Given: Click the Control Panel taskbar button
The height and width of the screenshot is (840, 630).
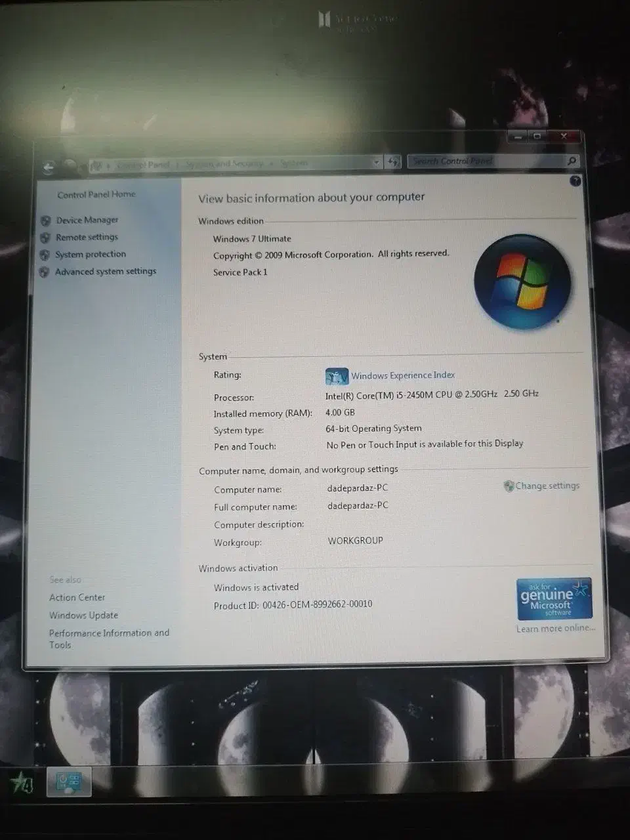Looking at the screenshot, I should click(x=69, y=782).
